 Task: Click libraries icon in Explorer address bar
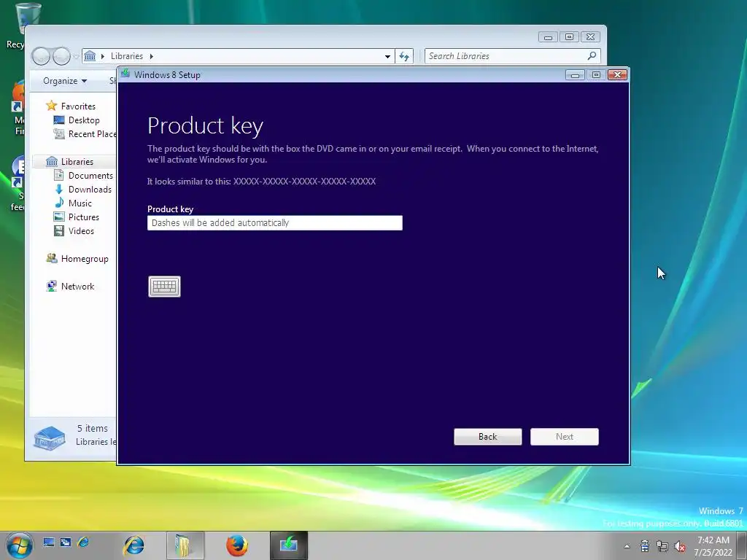(x=90, y=56)
